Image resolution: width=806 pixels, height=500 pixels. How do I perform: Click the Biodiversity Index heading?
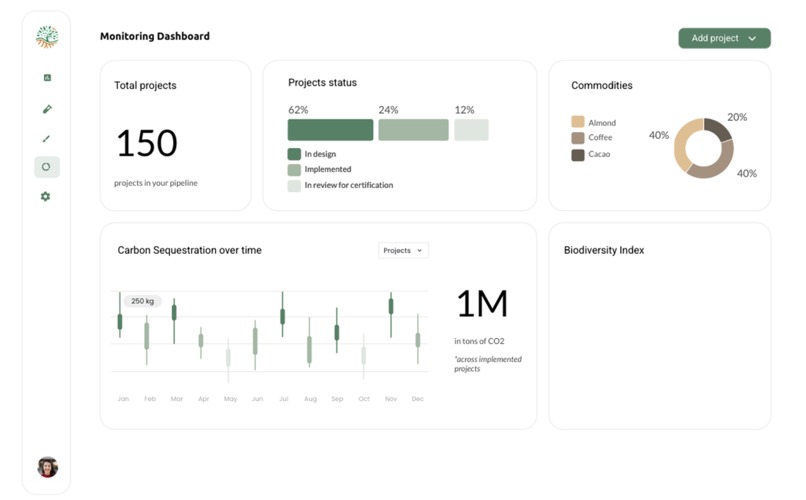click(x=604, y=250)
